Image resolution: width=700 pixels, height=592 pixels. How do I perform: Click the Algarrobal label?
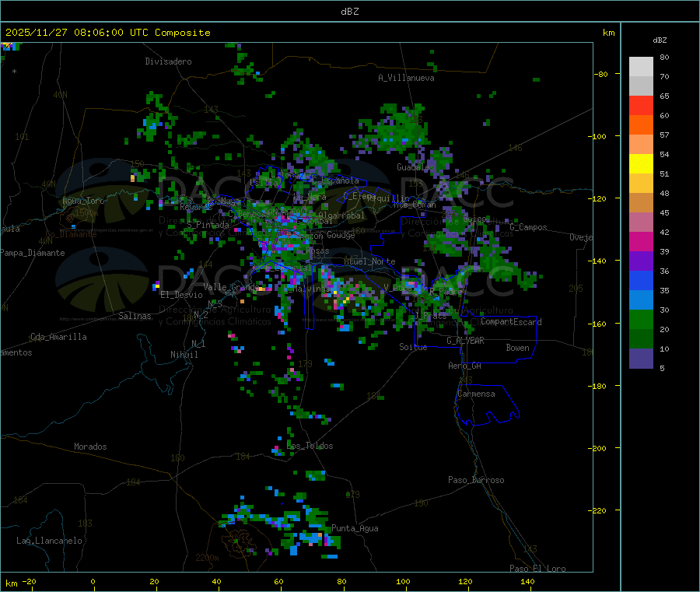click(x=341, y=215)
